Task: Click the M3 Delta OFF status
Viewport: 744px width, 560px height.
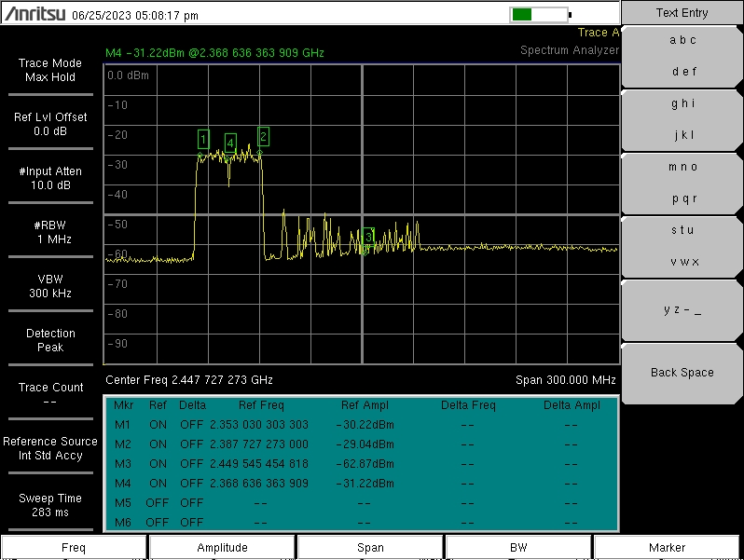Action: 192,464
